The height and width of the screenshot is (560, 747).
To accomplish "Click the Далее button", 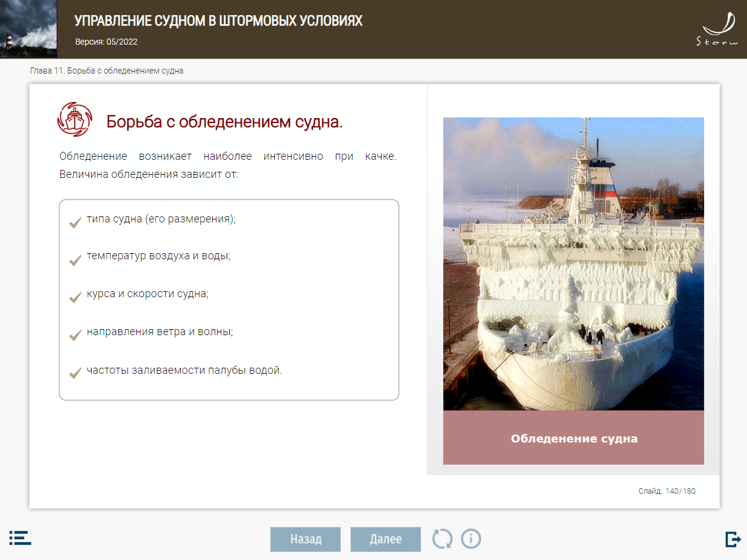I will 385,540.
